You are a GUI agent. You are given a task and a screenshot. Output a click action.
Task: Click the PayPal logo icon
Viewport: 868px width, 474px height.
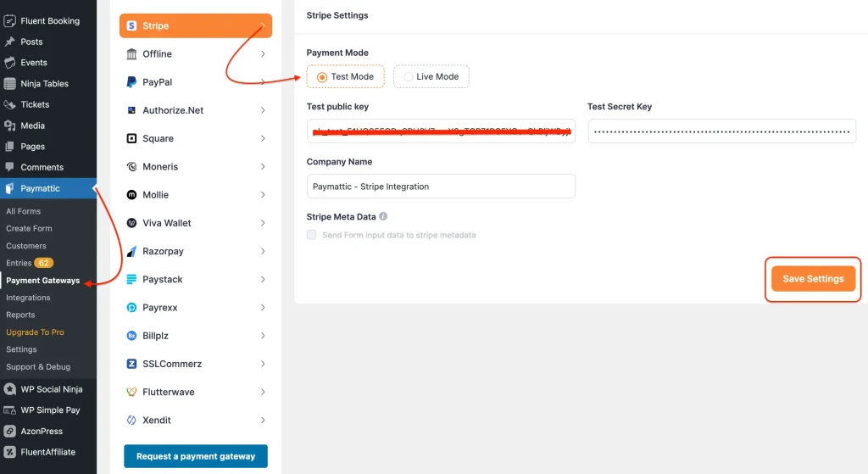(131, 82)
